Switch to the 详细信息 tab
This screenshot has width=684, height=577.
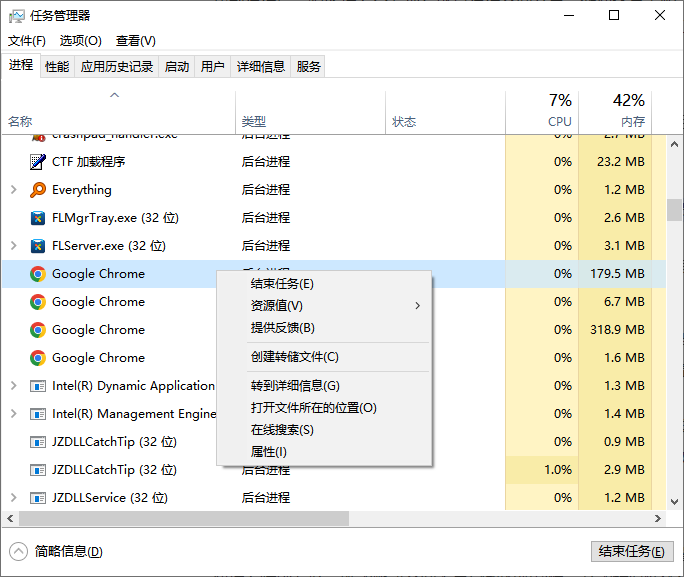(x=261, y=67)
